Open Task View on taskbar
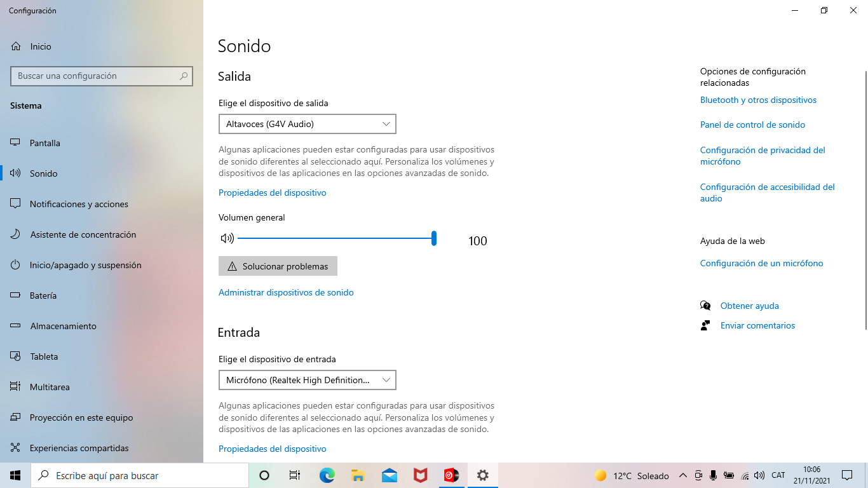Image resolution: width=868 pixels, height=488 pixels. point(295,475)
